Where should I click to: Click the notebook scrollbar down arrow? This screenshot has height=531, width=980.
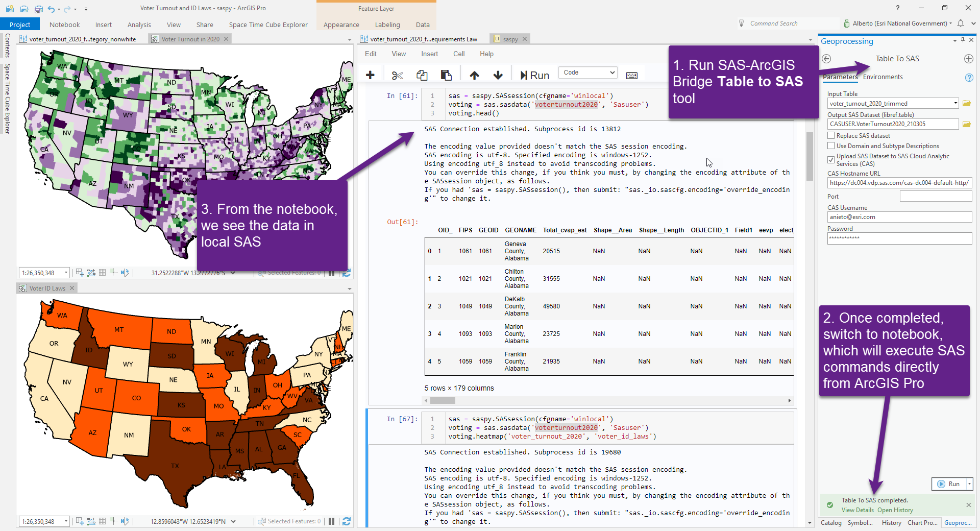810,523
